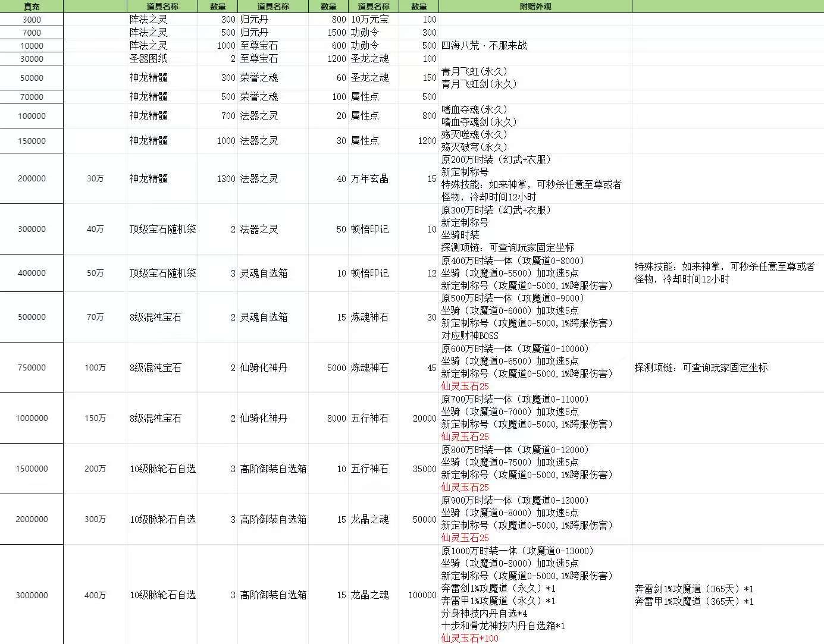Click the 万年玄晶 item name cell
Screen dimensions: 824x644
[374, 178]
